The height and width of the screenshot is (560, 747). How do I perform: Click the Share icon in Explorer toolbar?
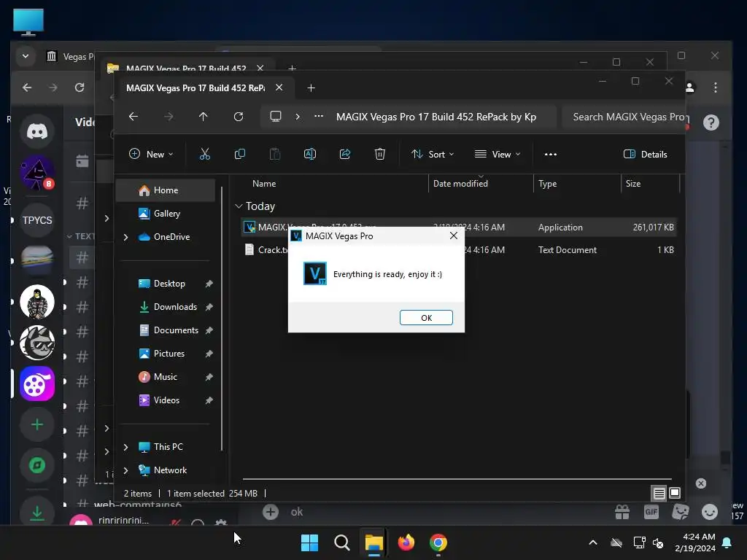pyautogui.click(x=345, y=154)
